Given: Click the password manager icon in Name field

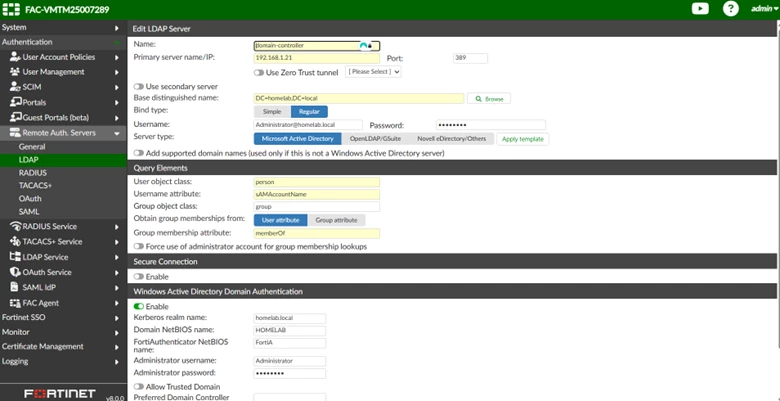Looking at the screenshot, I should (x=364, y=46).
